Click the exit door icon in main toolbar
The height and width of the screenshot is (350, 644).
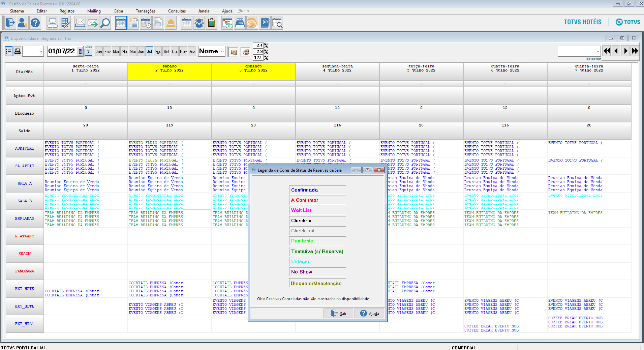(x=10, y=23)
